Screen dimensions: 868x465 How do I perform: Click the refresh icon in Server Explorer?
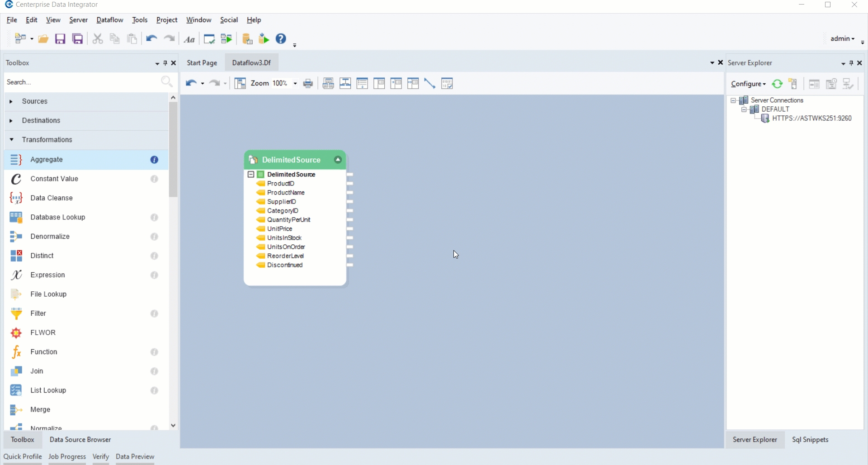point(777,84)
